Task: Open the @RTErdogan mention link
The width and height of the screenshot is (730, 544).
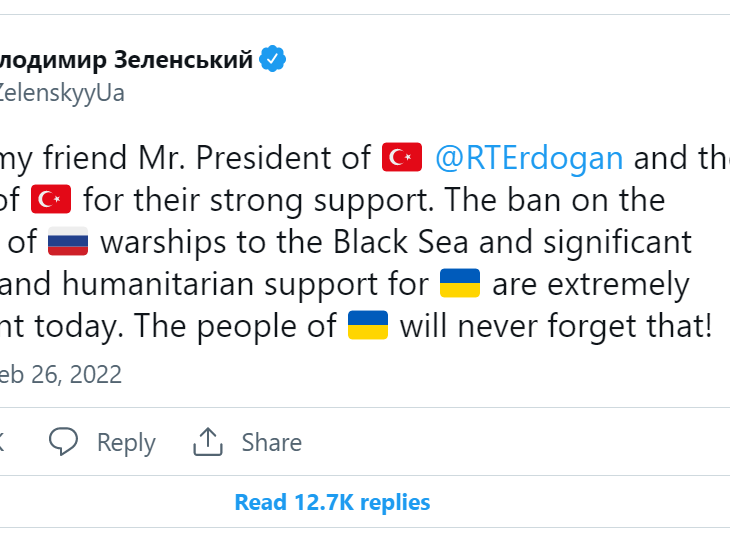Action: coord(529,157)
